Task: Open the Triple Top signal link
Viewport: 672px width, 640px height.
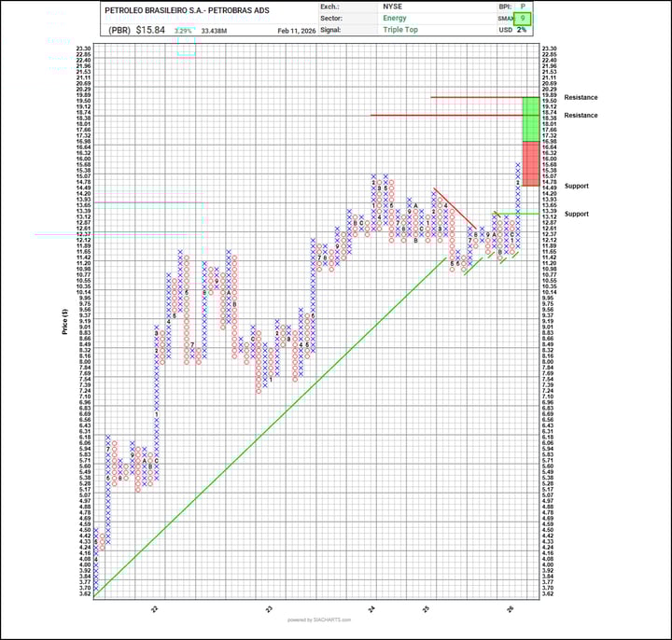Action: click(400, 30)
